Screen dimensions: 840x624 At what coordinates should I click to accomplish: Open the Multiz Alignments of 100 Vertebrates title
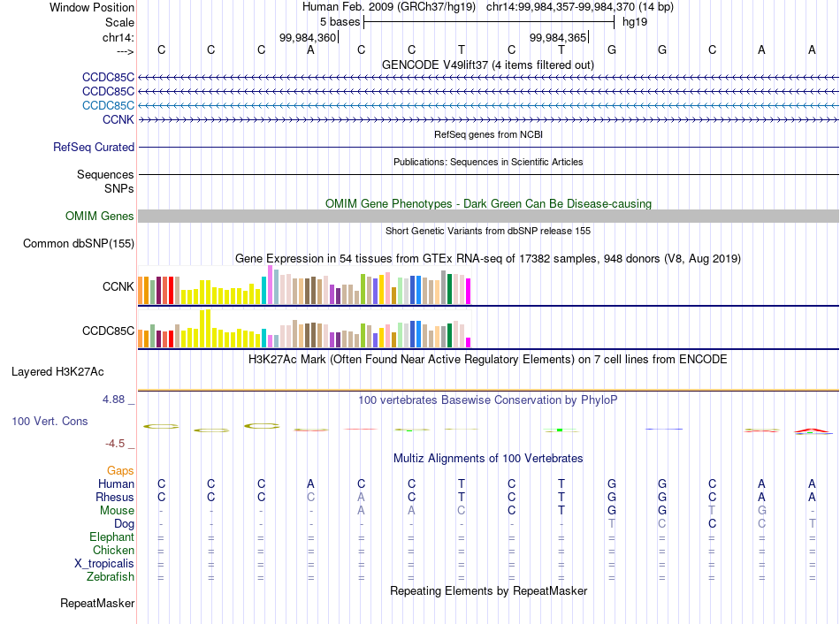488,458
